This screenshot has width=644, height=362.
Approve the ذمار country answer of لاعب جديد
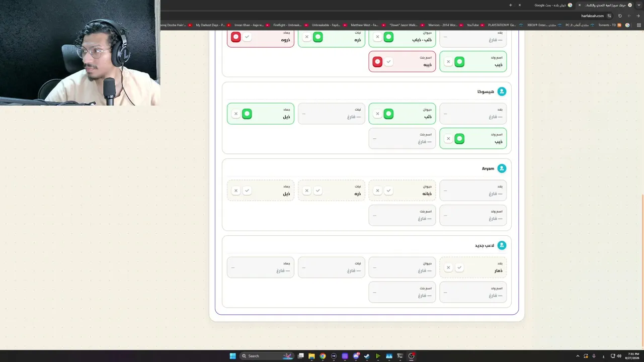[x=459, y=267]
